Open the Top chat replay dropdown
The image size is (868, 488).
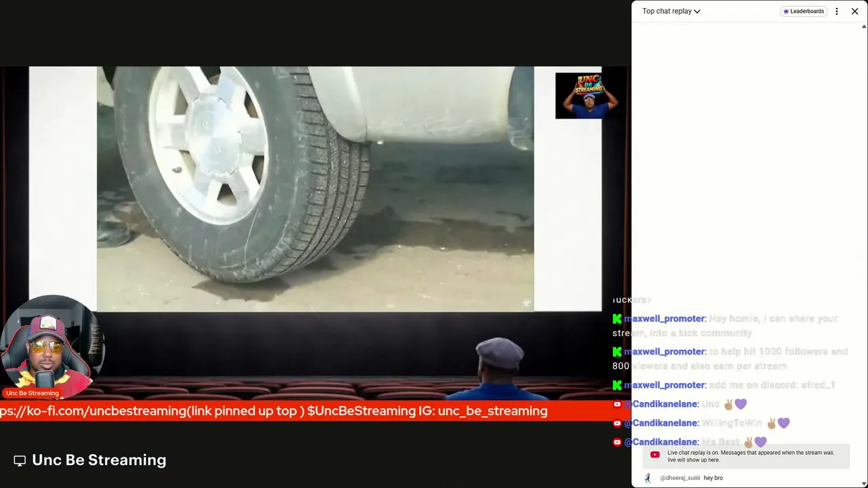pyautogui.click(x=671, y=11)
